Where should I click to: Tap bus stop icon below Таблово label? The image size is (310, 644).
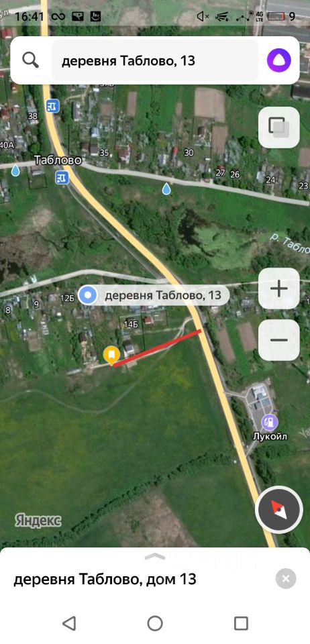pyautogui.click(x=62, y=177)
